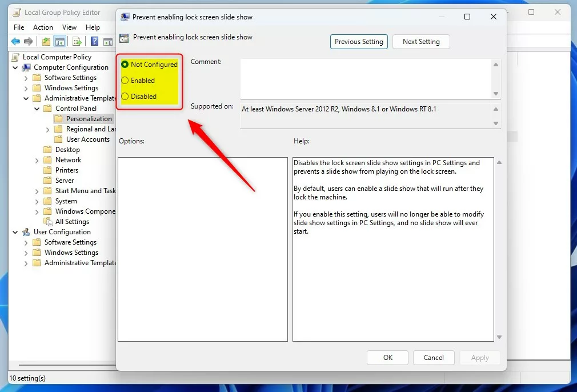
Task: Click the Previous Setting button
Action: click(x=359, y=42)
